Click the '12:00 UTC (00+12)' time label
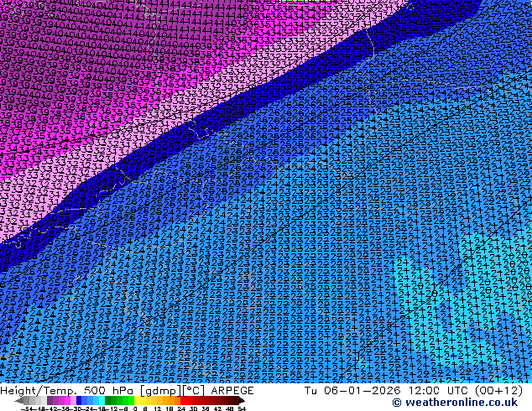The height and width of the screenshot is (411, 532). (466, 391)
